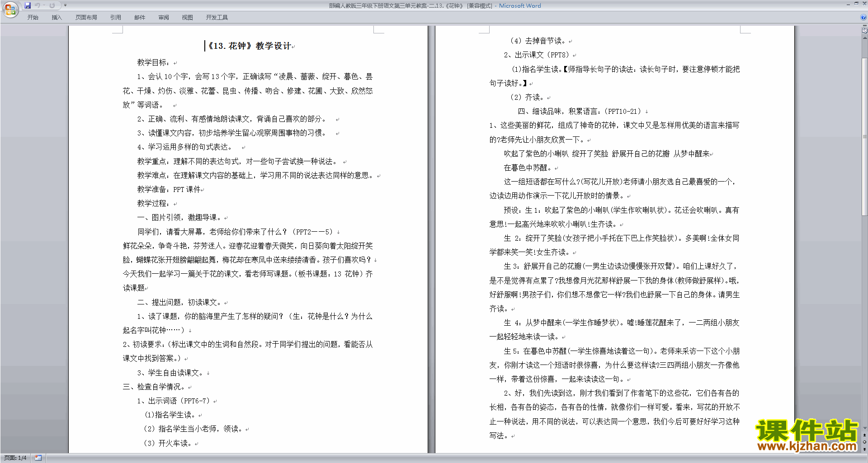The width and height of the screenshot is (868, 463).
Task: Click line （4）去掉音节读。 on page two
Action: pos(538,41)
